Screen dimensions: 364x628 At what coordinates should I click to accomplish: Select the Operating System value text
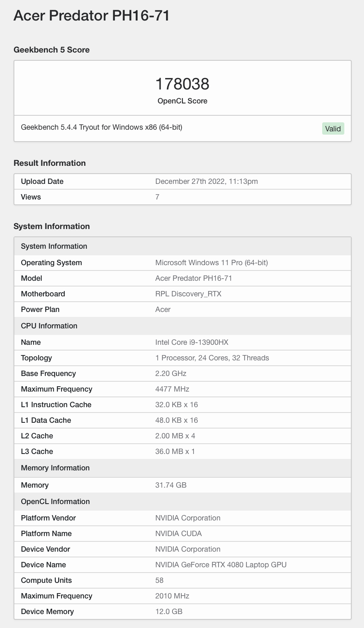click(211, 263)
